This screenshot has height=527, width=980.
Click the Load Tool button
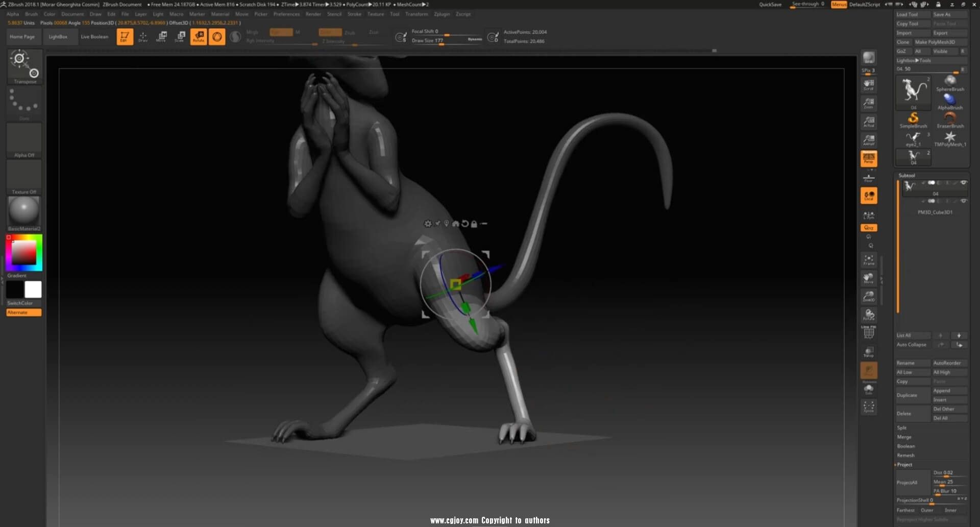(913, 15)
